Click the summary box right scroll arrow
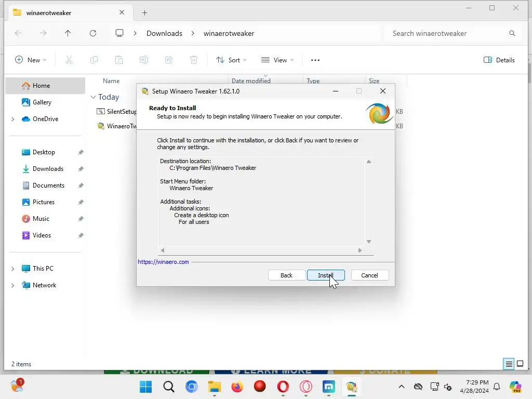The height and width of the screenshot is (399, 532). point(360,250)
